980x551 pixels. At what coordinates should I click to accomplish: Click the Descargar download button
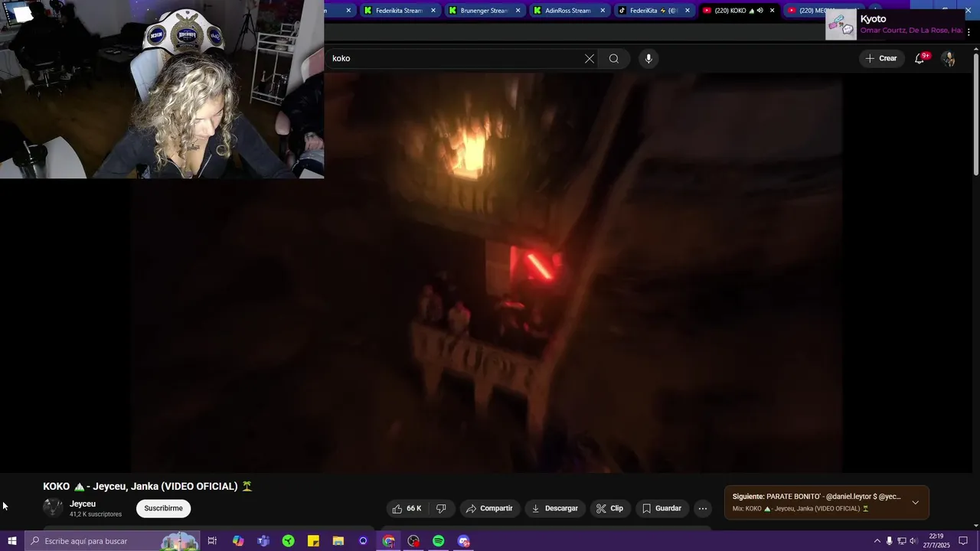[554, 508]
